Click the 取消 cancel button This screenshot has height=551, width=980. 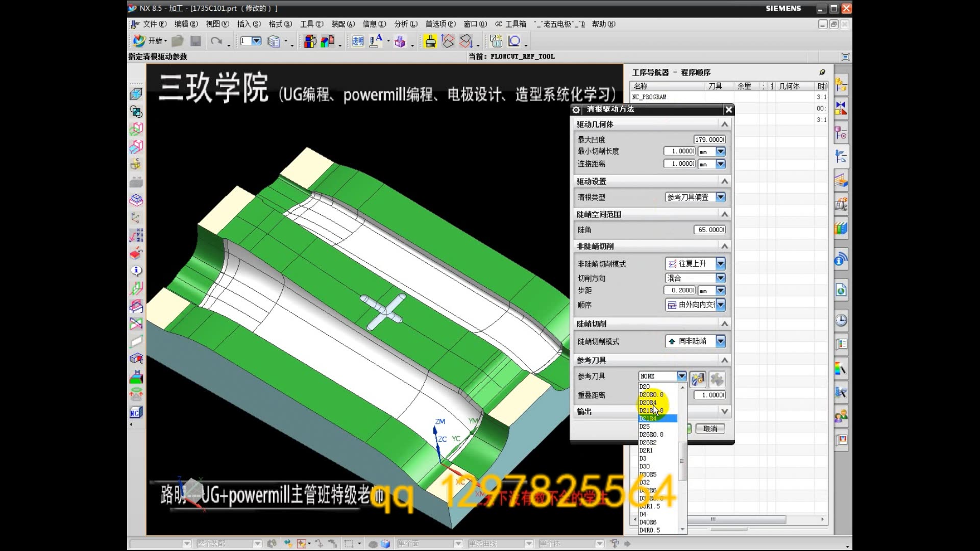[710, 429]
